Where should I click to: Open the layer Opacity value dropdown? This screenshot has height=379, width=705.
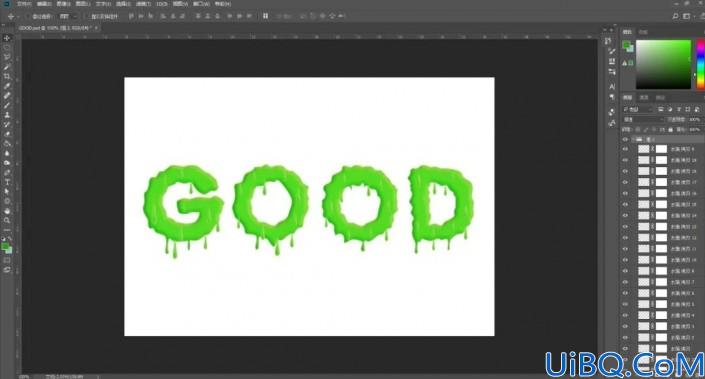pos(695,120)
